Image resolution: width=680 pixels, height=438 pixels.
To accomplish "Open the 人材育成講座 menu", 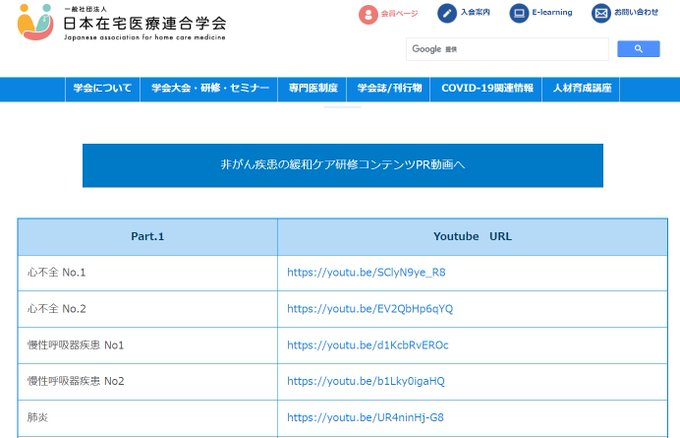I will 582,89.
